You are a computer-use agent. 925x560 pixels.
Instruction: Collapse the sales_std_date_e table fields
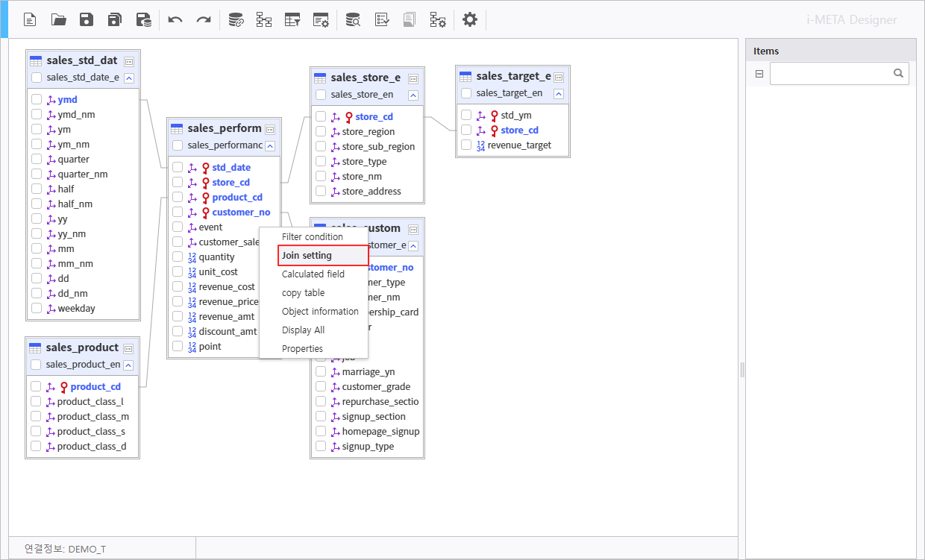coord(129,78)
